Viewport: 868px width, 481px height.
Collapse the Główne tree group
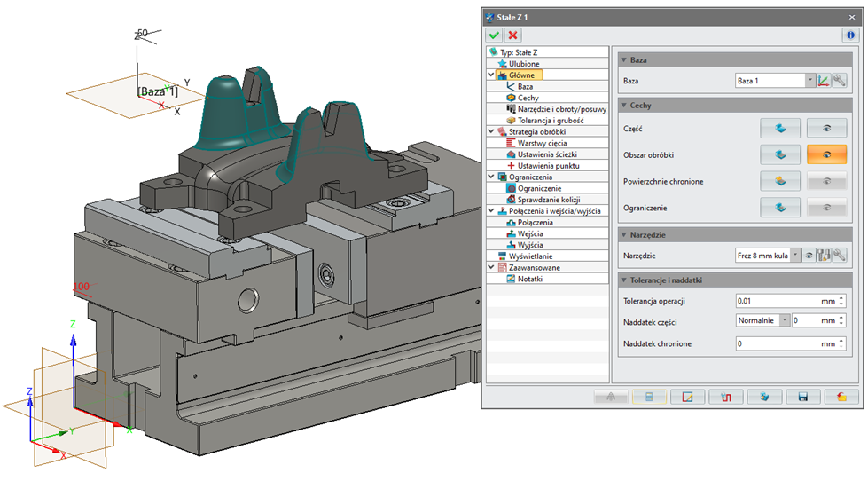pos(491,75)
